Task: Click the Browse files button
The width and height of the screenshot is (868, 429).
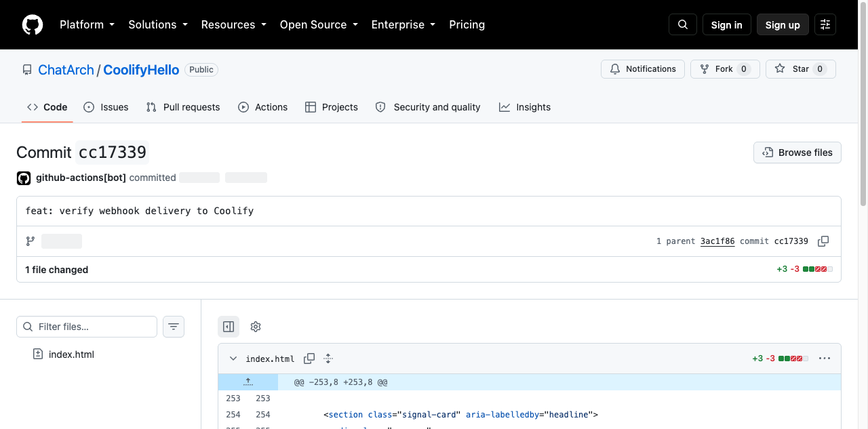Action: pos(797,152)
